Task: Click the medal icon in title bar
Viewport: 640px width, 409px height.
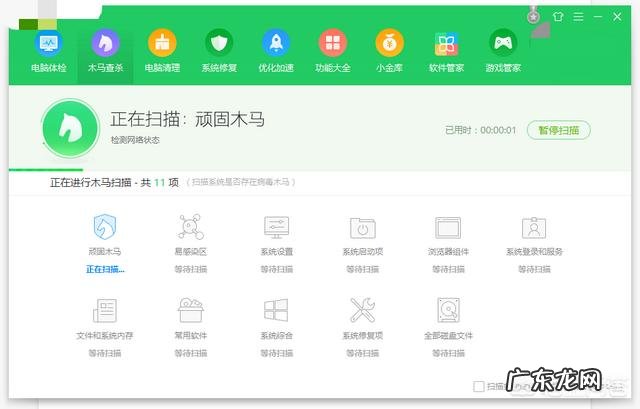Action: [533, 16]
